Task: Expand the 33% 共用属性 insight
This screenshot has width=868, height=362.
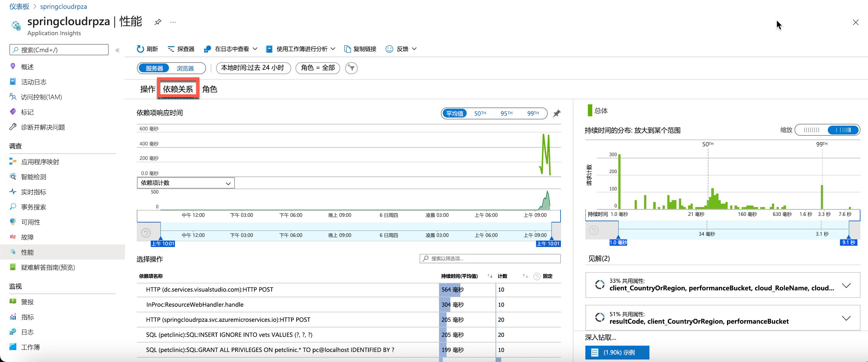Action: pos(846,286)
